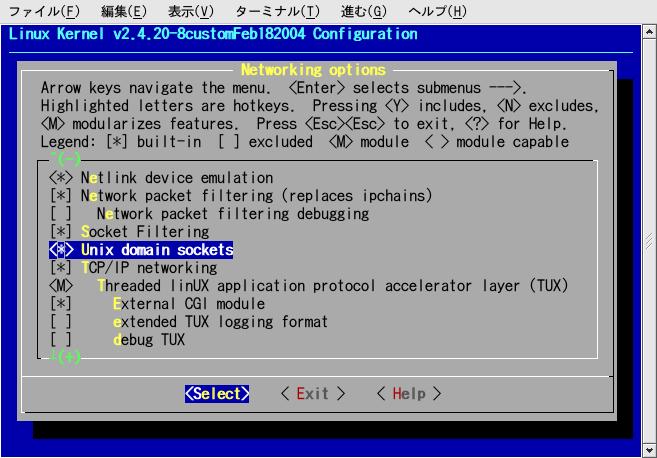The height and width of the screenshot is (458, 657).
Task: Click the 'Legend:' line in instructions
Action: pos(305,142)
